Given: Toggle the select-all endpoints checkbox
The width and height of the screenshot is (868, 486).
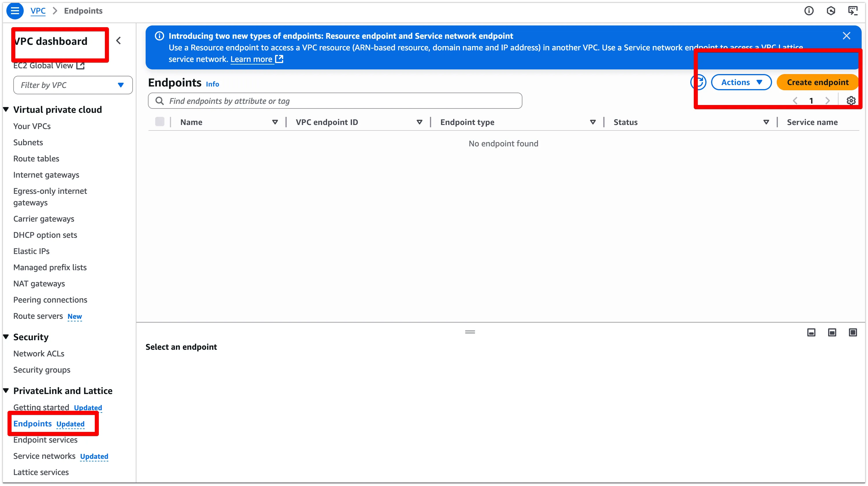Looking at the screenshot, I should pyautogui.click(x=160, y=122).
